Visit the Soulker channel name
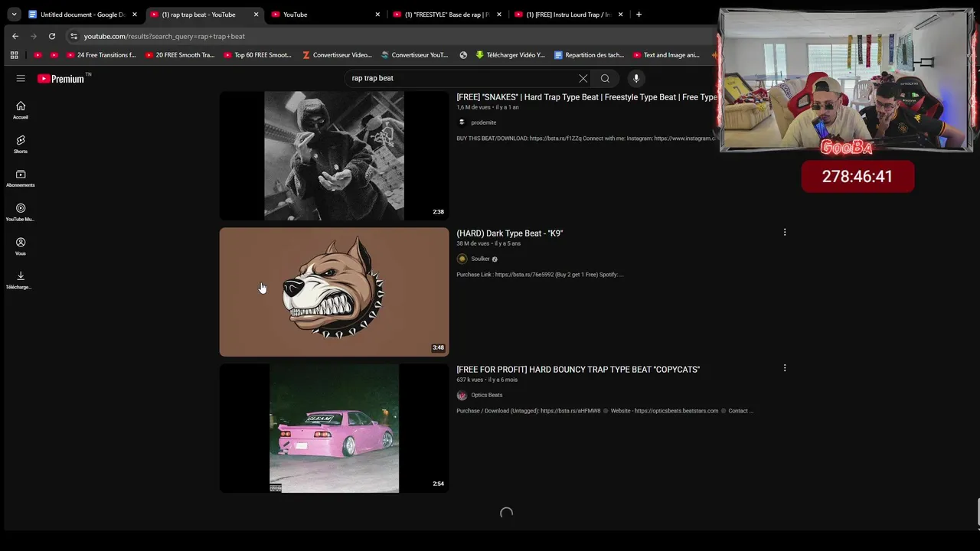980x551 pixels. pyautogui.click(x=481, y=259)
